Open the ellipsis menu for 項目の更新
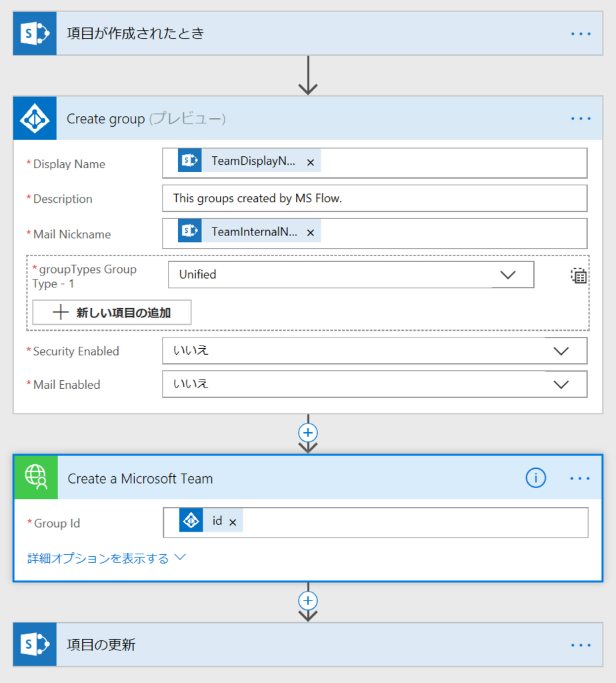The width and height of the screenshot is (616, 683). [x=581, y=645]
